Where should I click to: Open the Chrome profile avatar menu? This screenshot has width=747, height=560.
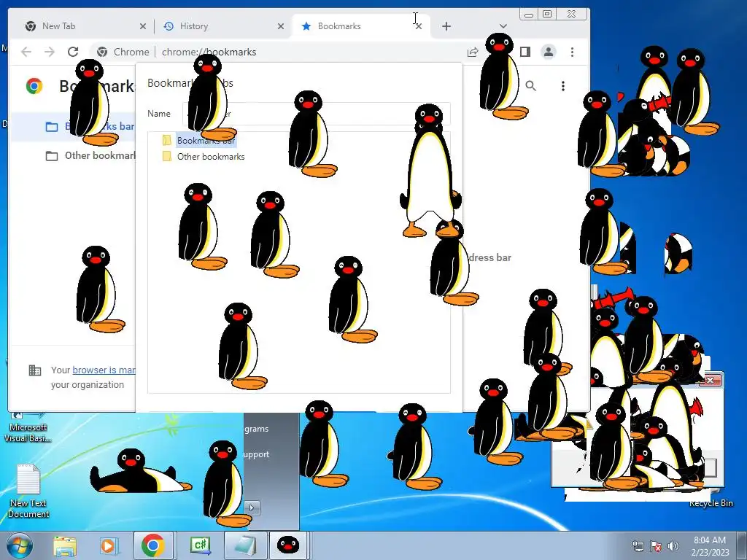click(549, 52)
